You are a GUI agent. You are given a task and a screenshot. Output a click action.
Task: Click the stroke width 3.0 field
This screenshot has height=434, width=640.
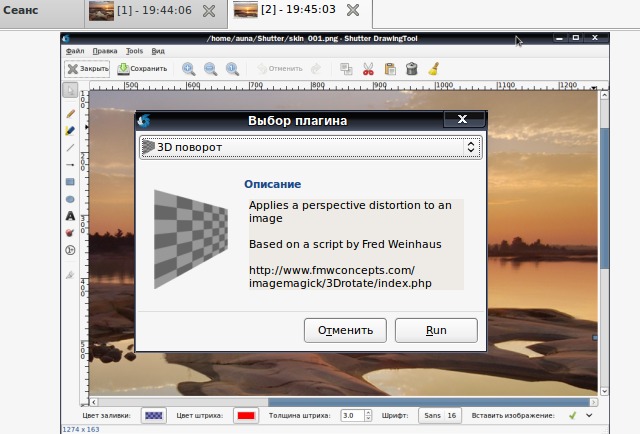(x=352, y=416)
